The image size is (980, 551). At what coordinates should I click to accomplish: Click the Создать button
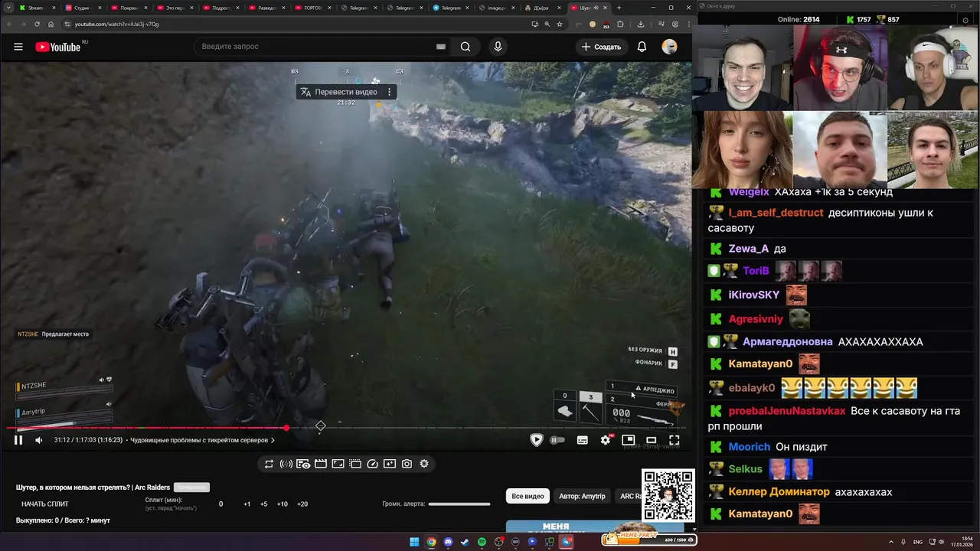click(601, 47)
